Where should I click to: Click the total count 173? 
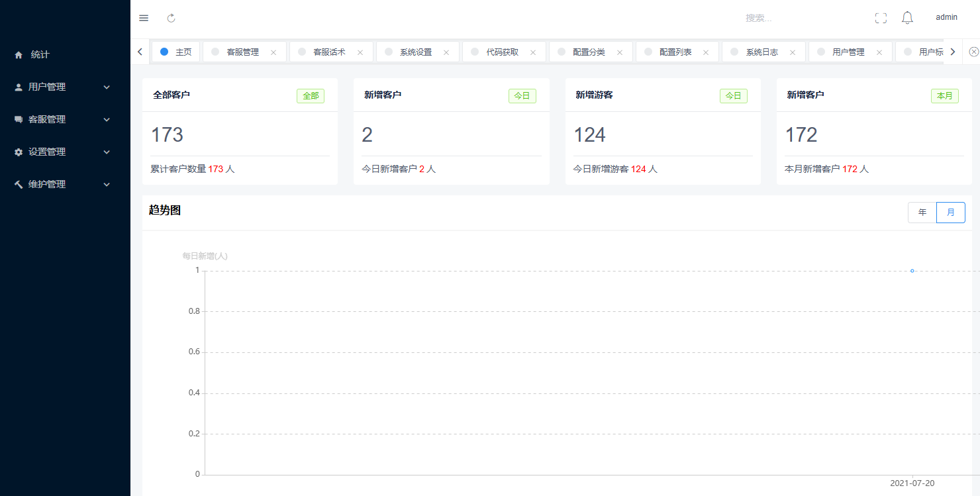[x=167, y=135]
